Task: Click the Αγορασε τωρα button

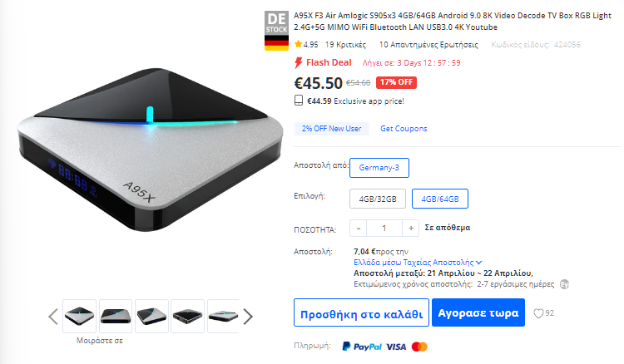Action: click(x=478, y=312)
